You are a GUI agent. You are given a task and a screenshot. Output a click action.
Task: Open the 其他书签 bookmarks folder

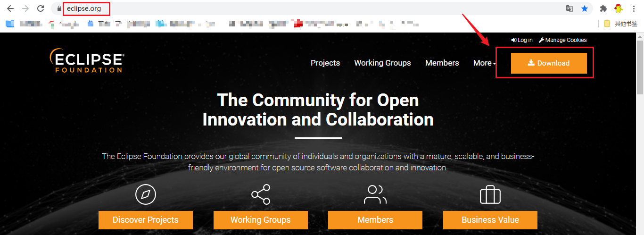coord(621,23)
